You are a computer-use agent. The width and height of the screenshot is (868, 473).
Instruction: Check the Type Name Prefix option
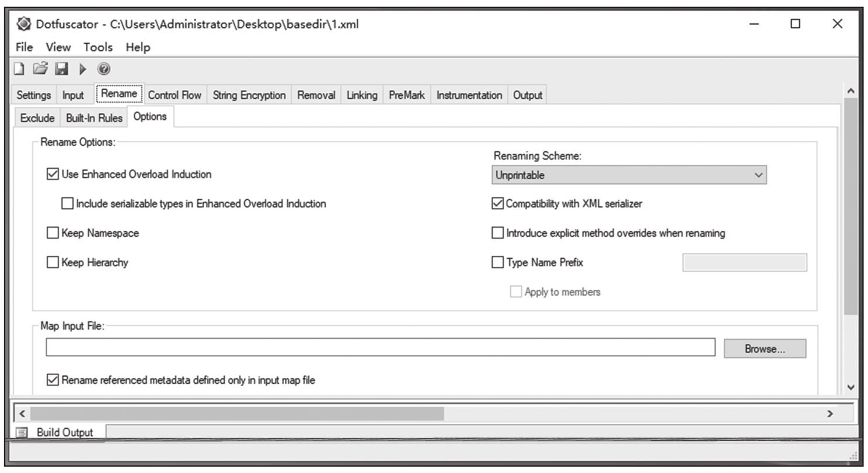497,262
